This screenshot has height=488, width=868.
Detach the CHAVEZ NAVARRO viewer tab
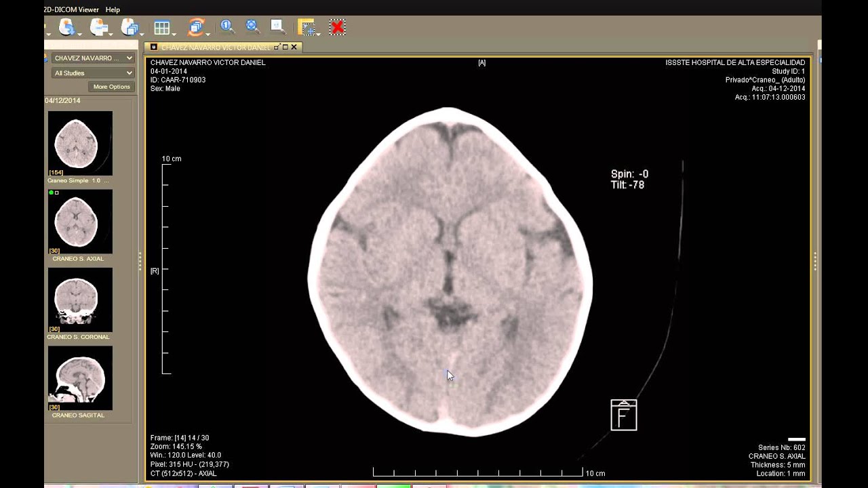tap(277, 47)
